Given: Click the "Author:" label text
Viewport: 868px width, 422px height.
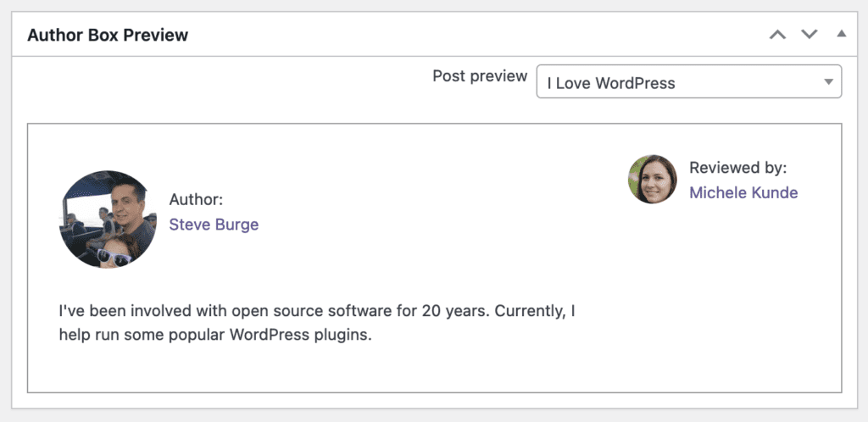Looking at the screenshot, I should (x=196, y=200).
